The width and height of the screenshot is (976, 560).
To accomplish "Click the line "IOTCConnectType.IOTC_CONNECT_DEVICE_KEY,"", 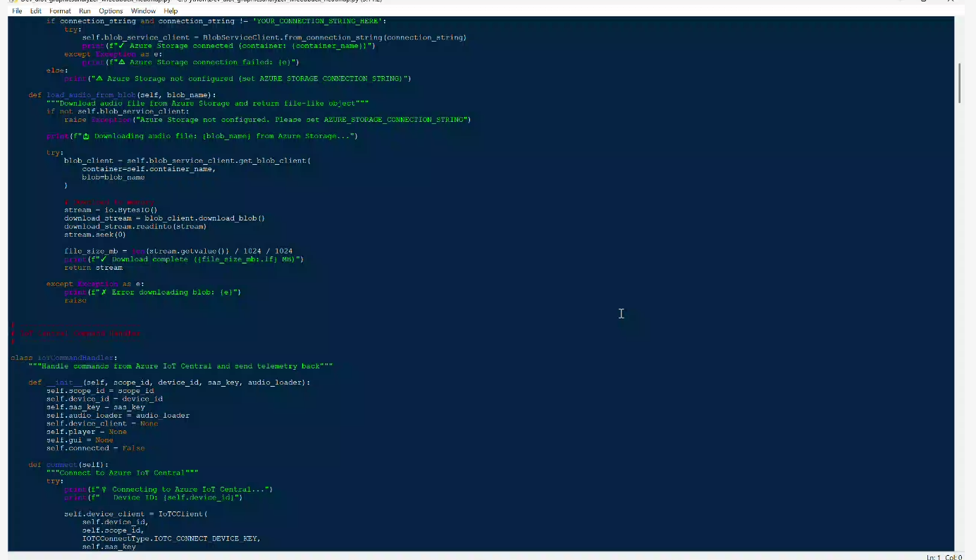I will [171, 539].
